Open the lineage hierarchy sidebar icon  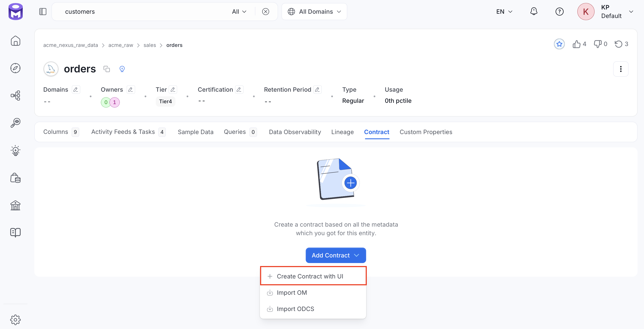click(x=15, y=96)
